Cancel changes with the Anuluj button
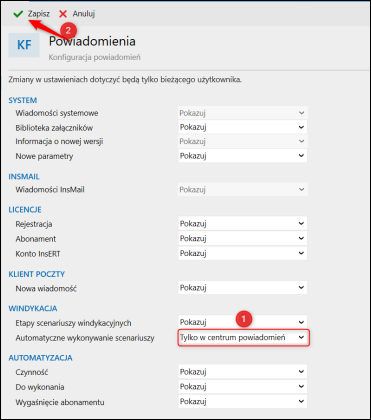The height and width of the screenshot is (420, 371). pos(77,14)
